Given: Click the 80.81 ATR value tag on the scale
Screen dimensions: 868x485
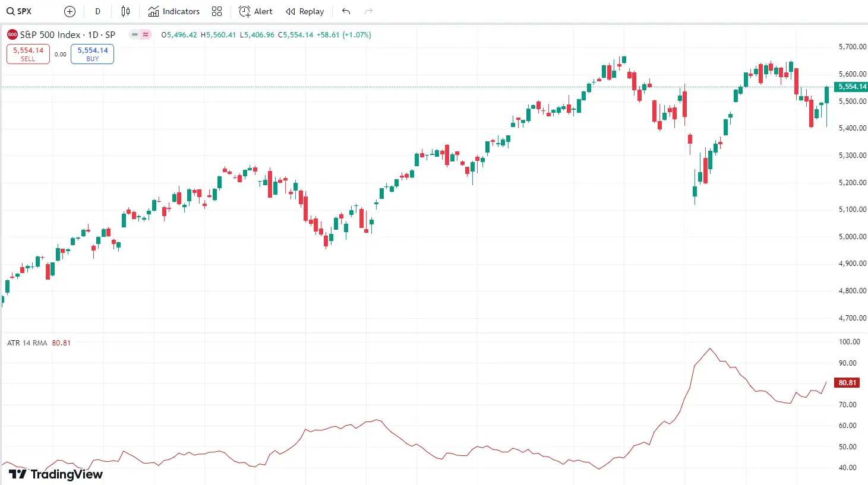Looking at the screenshot, I should click(x=846, y=382).
